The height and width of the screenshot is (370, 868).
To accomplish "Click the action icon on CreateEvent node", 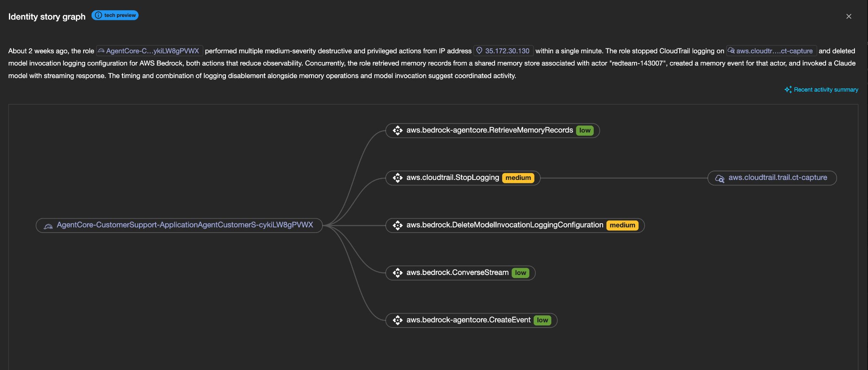I will [398, 321].
